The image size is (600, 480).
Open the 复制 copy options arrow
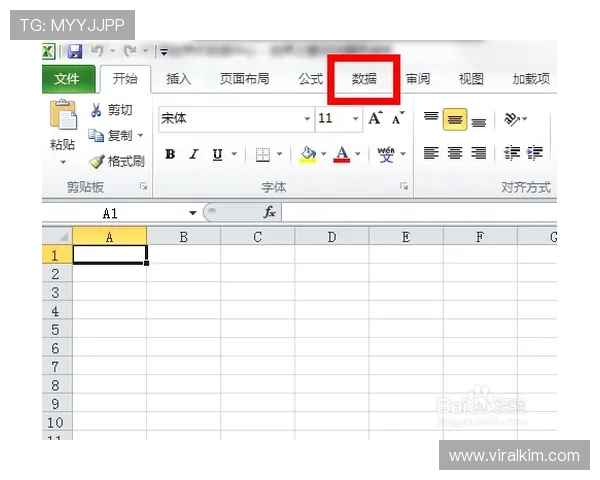coord(140,136)
